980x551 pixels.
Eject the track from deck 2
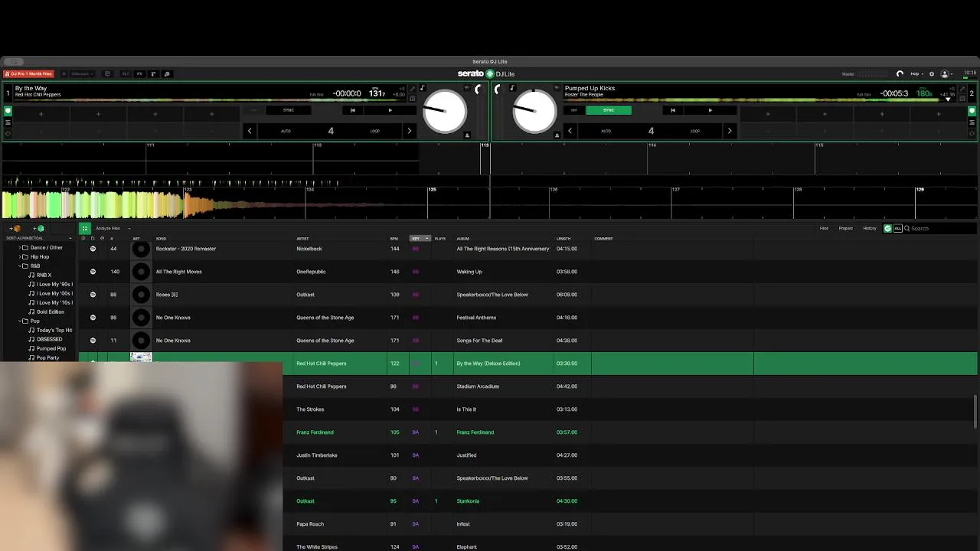(x=558, y=135)
